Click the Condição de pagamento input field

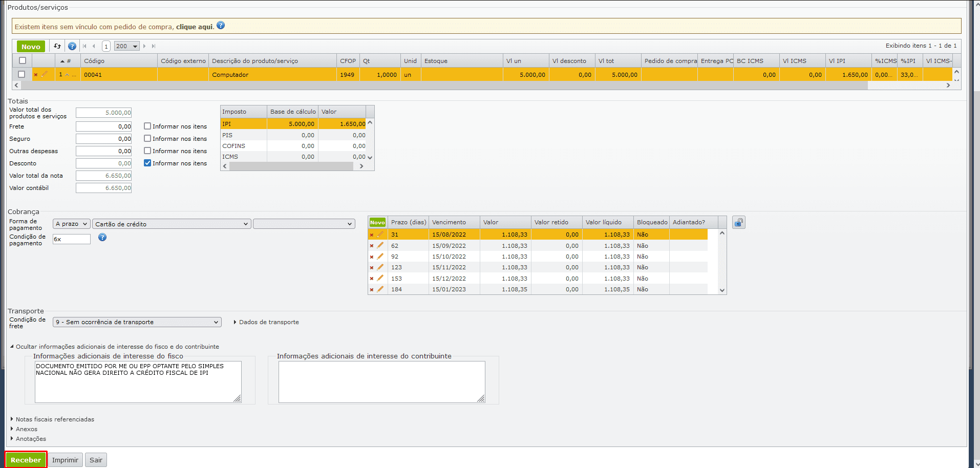[72, 239]
